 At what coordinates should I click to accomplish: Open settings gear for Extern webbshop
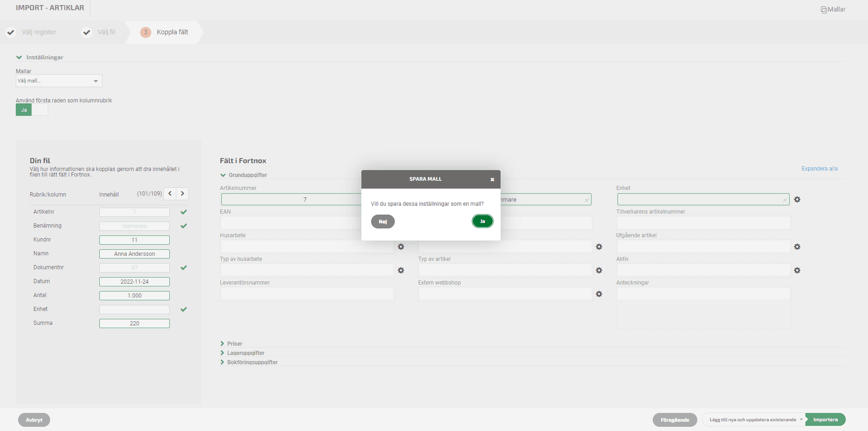(x=599, y=294)
